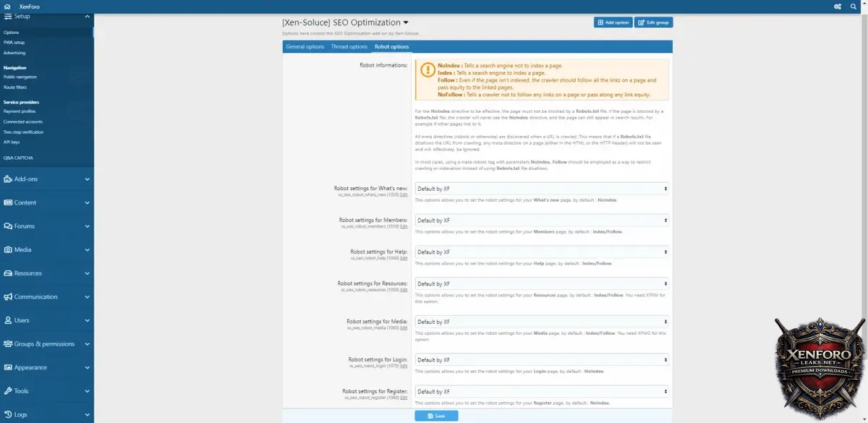The height and width of the screenshot is (423, 868).
Task: Switch to the Thread options tab
Action: pyautogui.click(x=349, y=47)
